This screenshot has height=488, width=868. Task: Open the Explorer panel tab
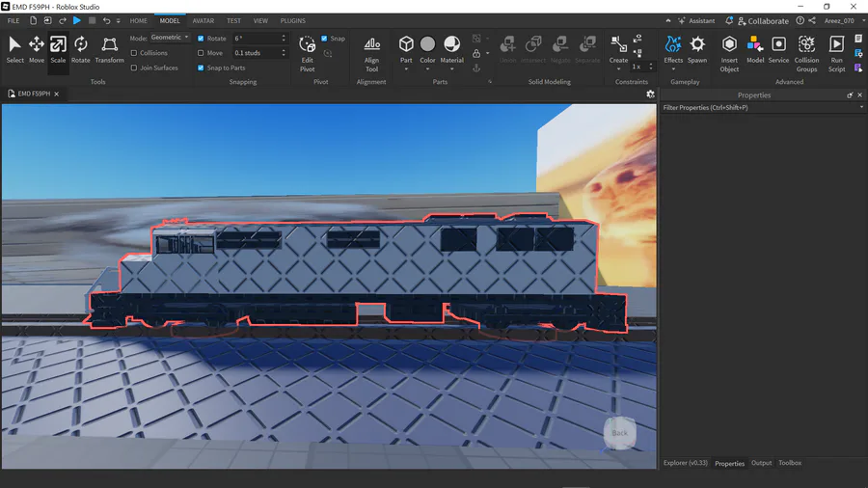(x=686, y=463)
